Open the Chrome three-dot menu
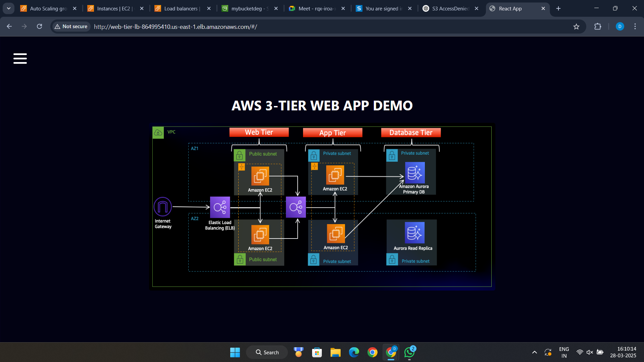Image resolution: width=644 pixels, height=362 pixels. point(635,27)
